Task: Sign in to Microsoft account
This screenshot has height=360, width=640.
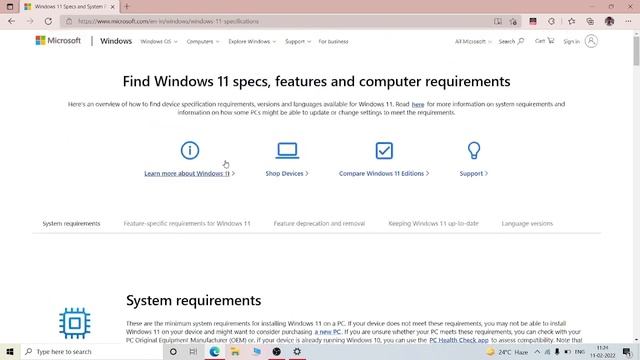Action: tap(580, 41)
